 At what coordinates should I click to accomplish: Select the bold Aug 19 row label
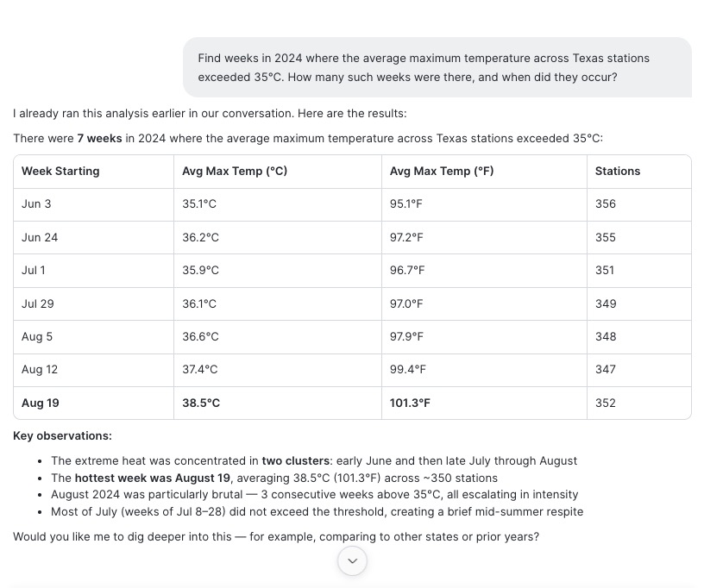pyautogui.click(x=41, y=403)
